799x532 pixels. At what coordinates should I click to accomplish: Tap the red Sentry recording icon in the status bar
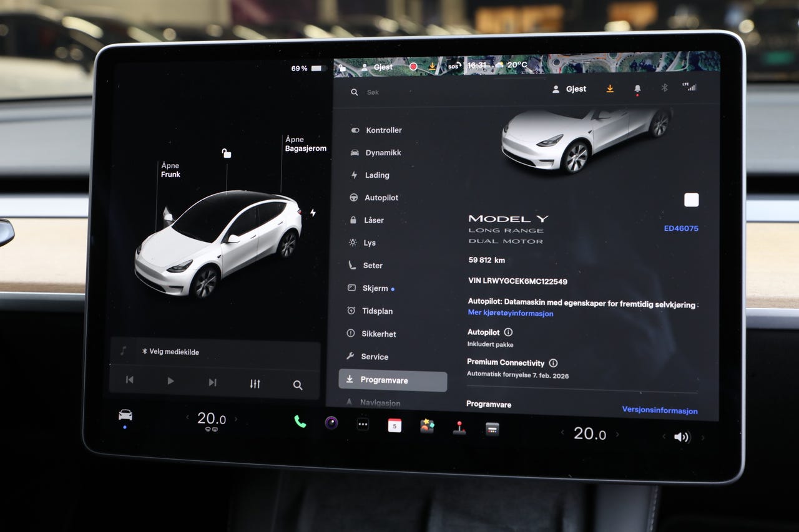(x=413, y=67)
